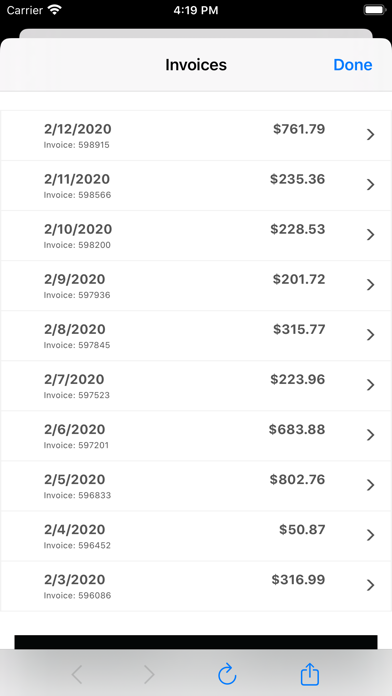Tap the browser back arrow

point(77,675)
